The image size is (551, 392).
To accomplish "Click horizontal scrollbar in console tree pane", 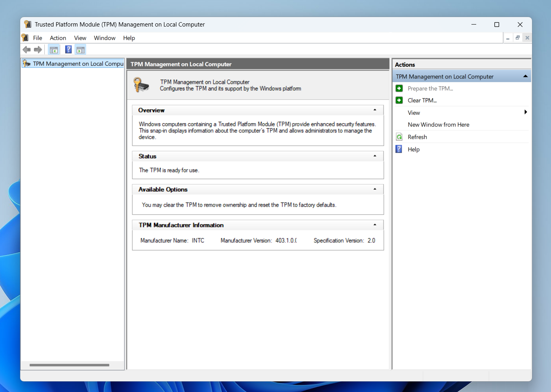I will (69, 365).
